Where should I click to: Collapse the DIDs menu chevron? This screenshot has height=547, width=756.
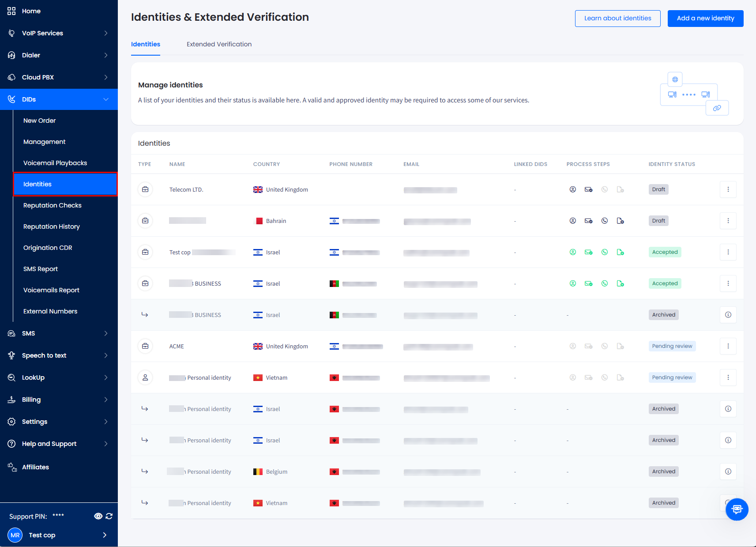106,99
